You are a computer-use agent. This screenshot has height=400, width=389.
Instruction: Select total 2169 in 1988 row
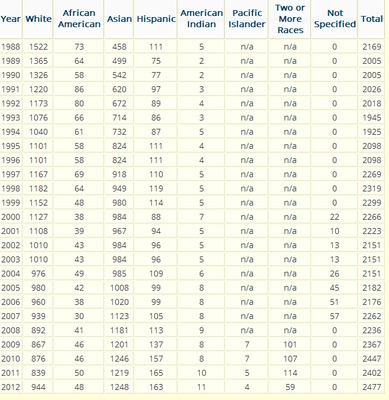coord(372,47)
